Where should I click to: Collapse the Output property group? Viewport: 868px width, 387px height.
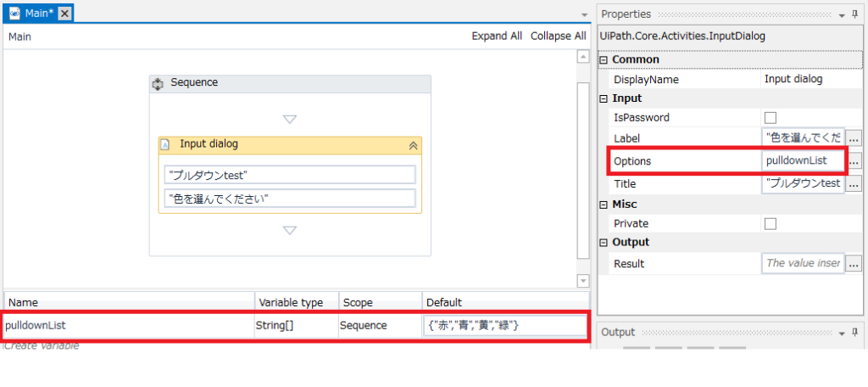pyautogui.click(x=604, y=243)
